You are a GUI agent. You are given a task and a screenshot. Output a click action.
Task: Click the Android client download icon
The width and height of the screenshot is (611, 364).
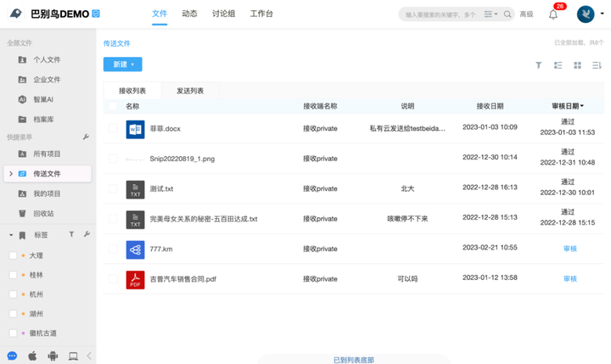(53, 356)
